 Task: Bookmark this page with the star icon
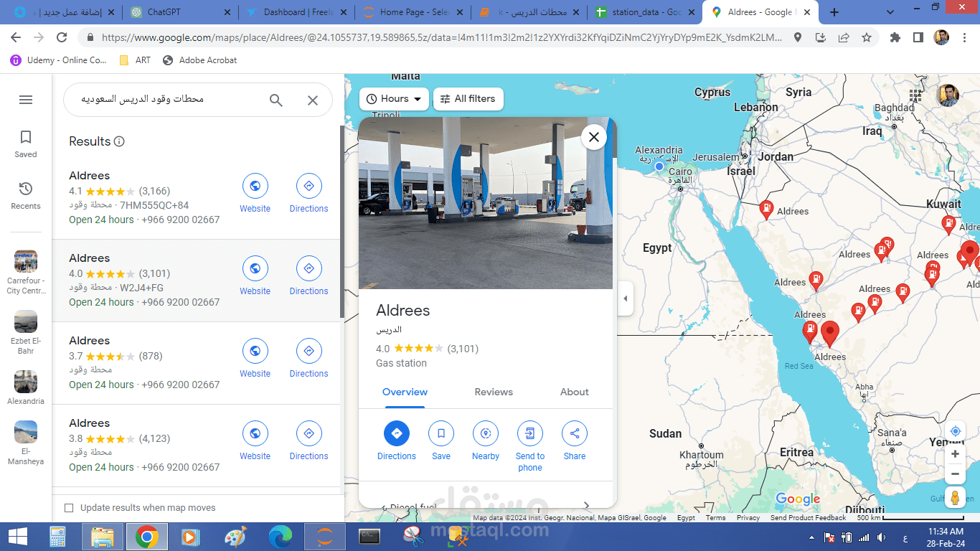click(x=867, y=37)
